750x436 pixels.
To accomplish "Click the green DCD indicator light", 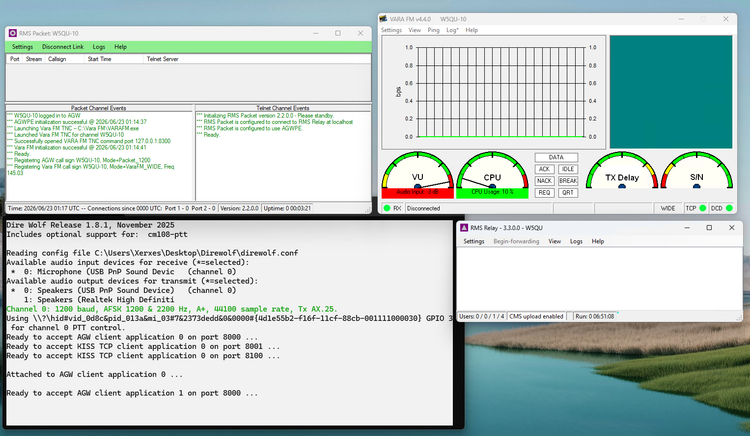I will pos(729,208).
